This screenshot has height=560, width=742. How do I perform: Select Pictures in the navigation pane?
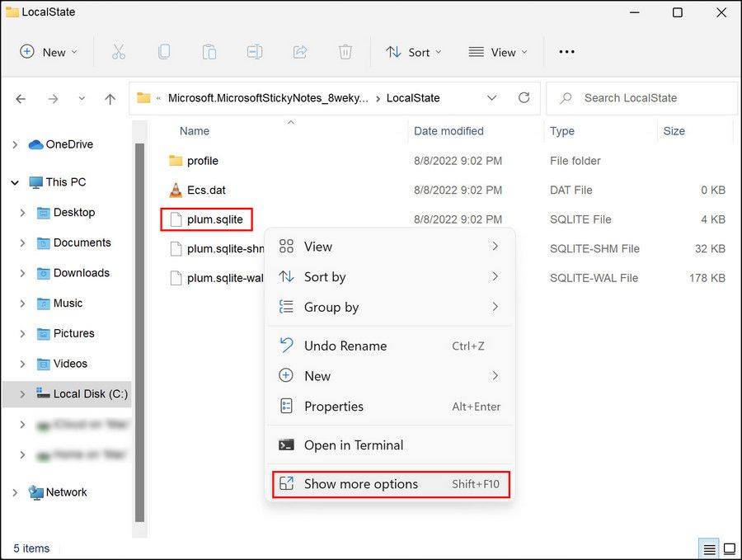click(74, 334)
